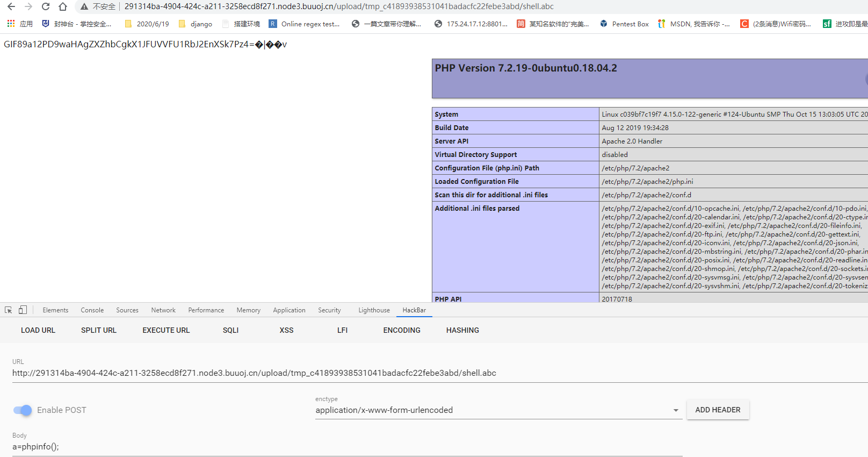The width and height of the screenshot is (868, 457).
Task: Open the 进攻即是最 bookmark
Action: [845, 24]
